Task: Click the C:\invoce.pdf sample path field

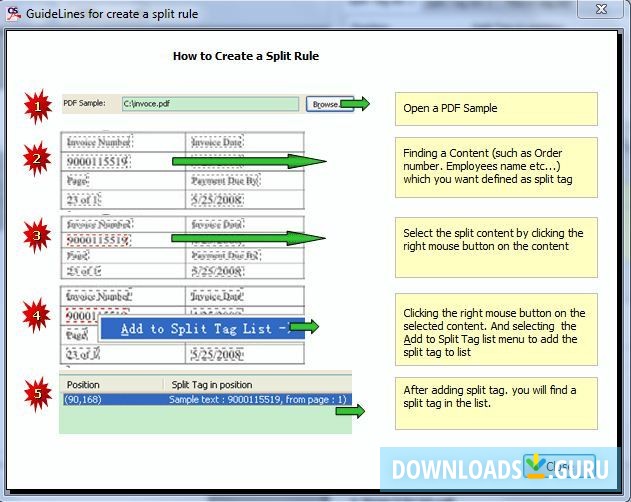Action: coord(210,104)
